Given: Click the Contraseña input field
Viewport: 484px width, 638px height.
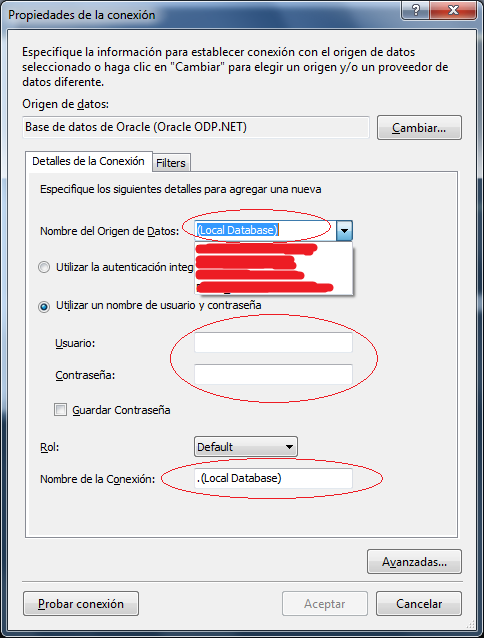Looking at the screenshot, I should pyautogui.click(x=273, y=374).
